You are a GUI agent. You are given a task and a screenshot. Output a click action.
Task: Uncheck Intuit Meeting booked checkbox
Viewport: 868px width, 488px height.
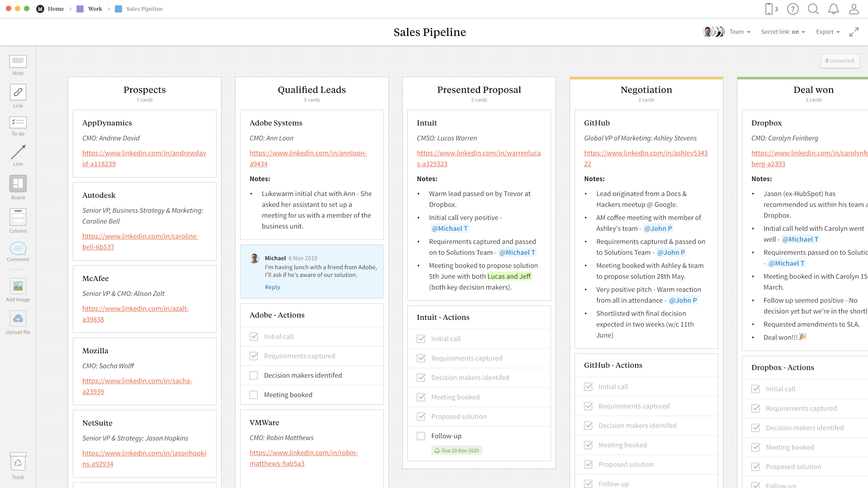tap(421, 397)
